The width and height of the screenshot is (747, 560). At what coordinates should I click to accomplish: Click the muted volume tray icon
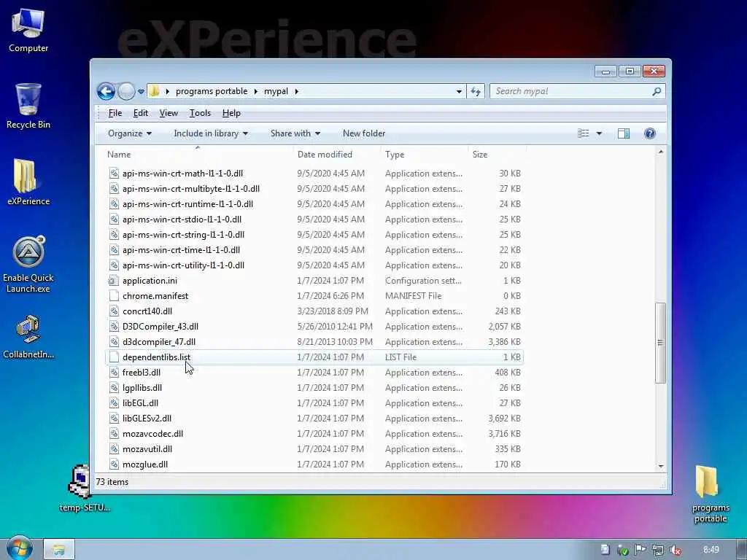pos(675,550)
